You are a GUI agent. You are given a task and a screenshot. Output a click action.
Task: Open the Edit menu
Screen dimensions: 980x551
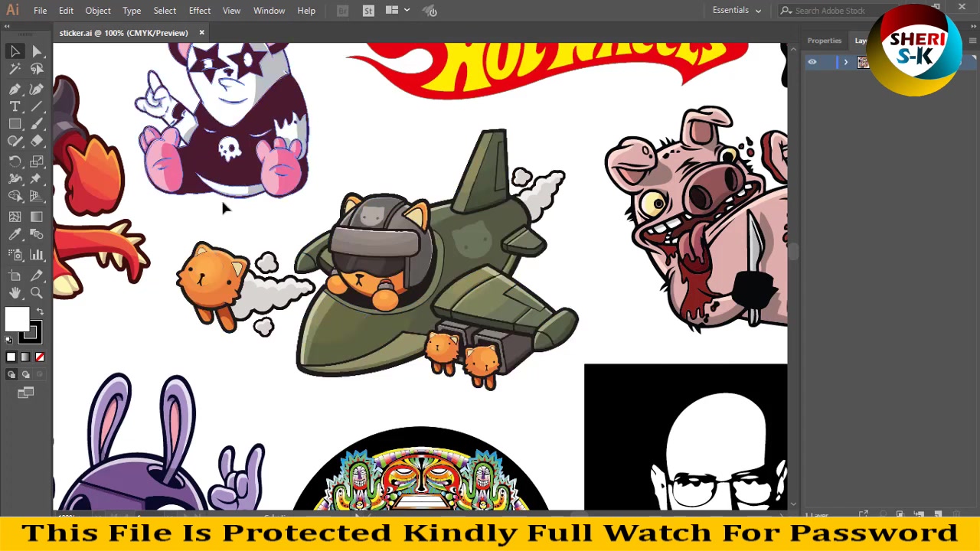[66, 11]
